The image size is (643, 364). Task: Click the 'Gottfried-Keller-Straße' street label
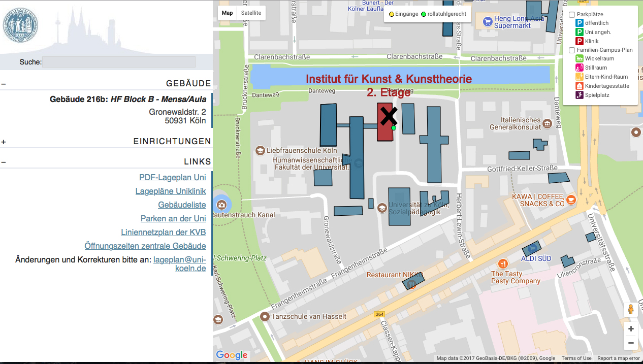[522, 169]
